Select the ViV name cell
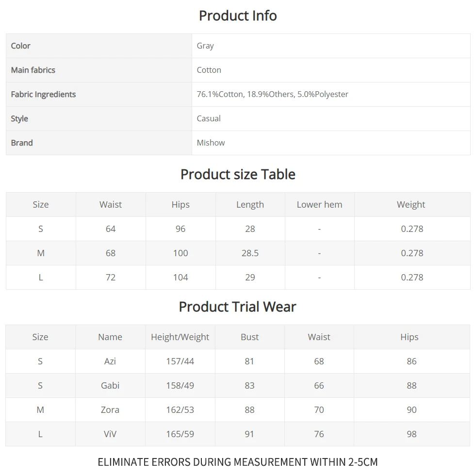This screenshot has width=476, height=475. [110, 434]
